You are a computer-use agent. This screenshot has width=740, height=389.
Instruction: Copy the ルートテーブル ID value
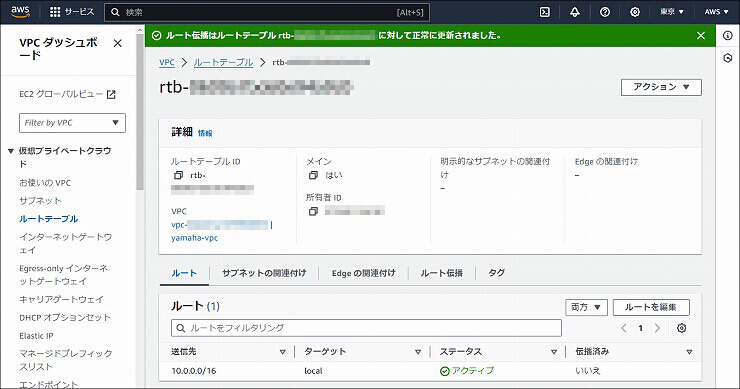[x=178, y=175]
